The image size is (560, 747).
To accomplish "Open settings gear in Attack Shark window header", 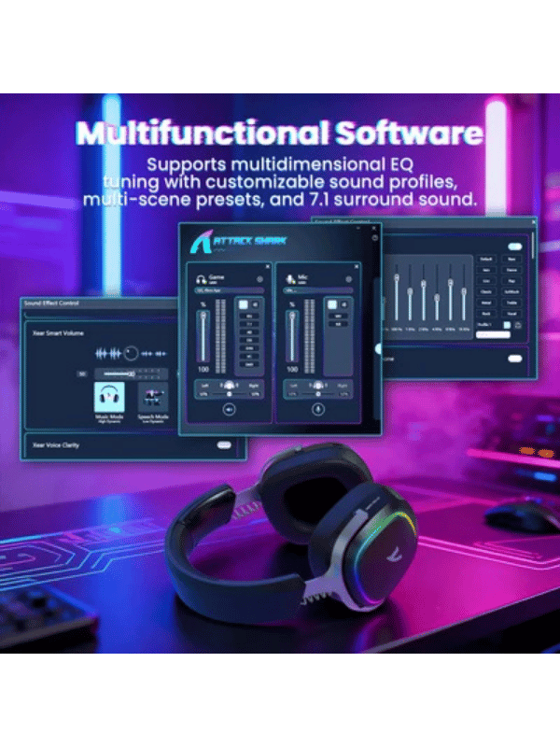I will point(375,237).
